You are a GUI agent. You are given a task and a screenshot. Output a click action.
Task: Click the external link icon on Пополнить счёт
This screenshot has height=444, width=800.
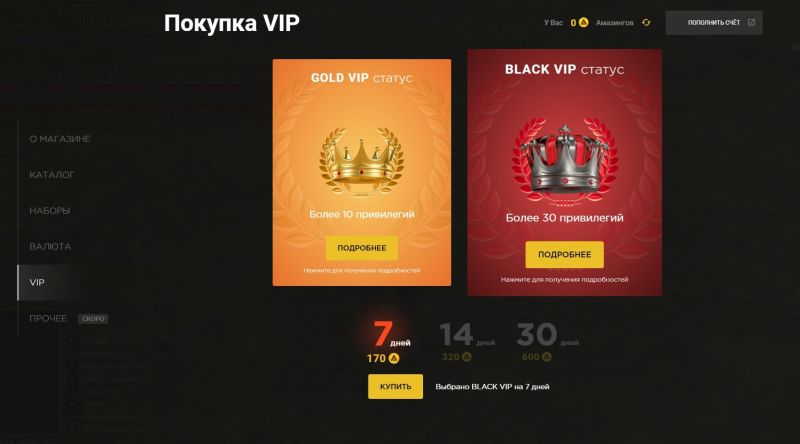[751, 22]
